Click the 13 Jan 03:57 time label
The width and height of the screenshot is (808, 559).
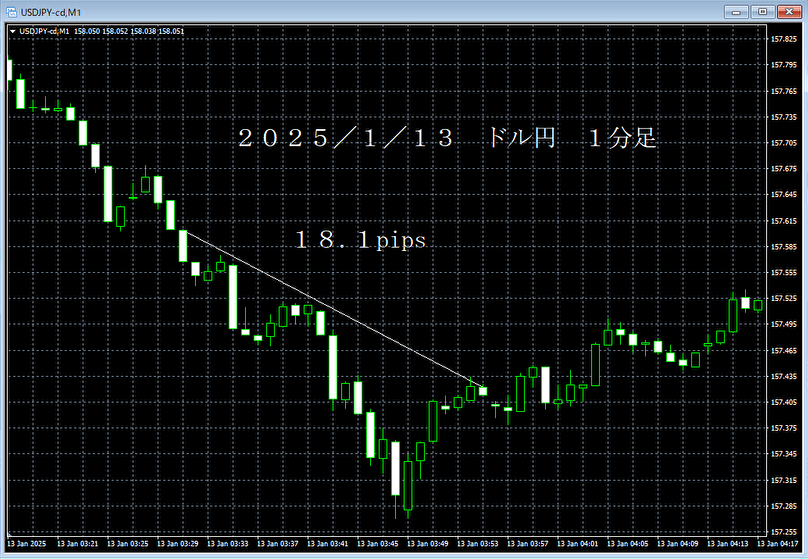(x=527, y=544)
